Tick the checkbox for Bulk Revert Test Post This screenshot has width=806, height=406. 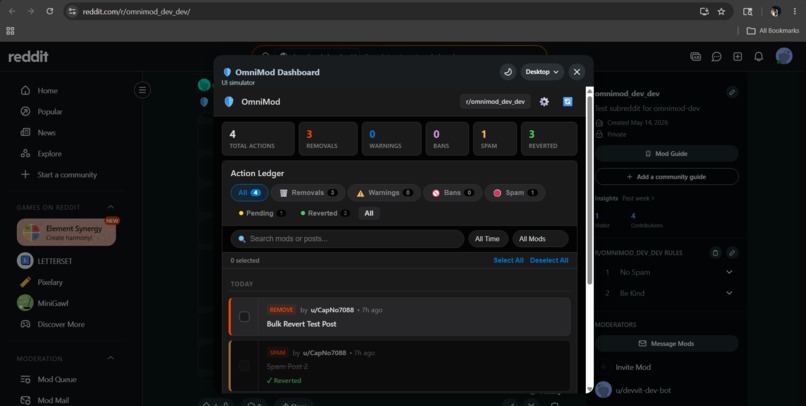click(x=244, y=317)
